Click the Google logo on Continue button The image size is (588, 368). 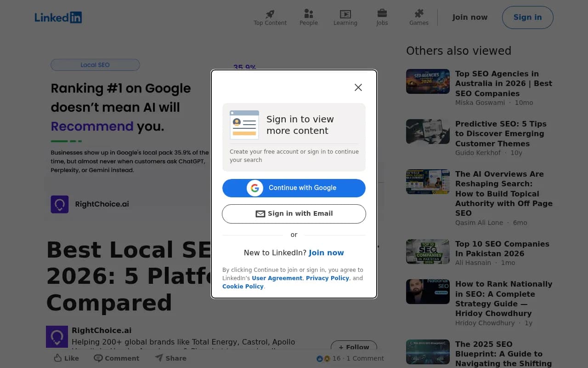255,188
